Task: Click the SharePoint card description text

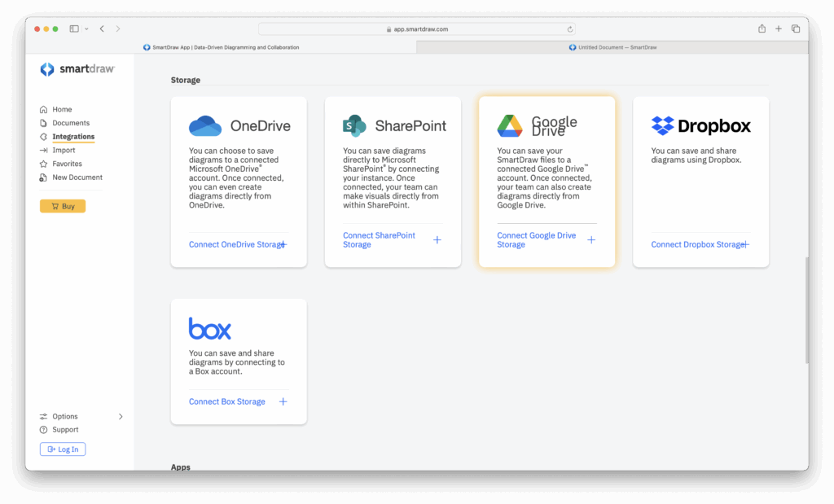Action: coord(392,177)
